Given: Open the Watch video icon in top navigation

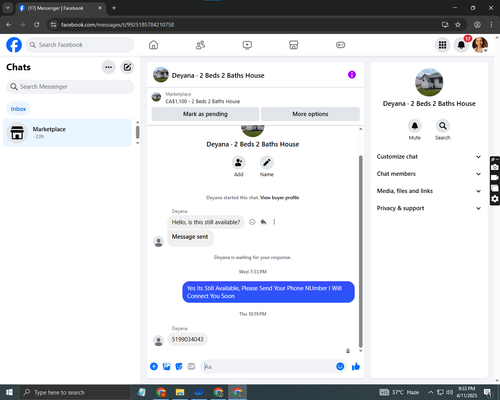Looking at the screenshot, I should click(x=247, y=45).
